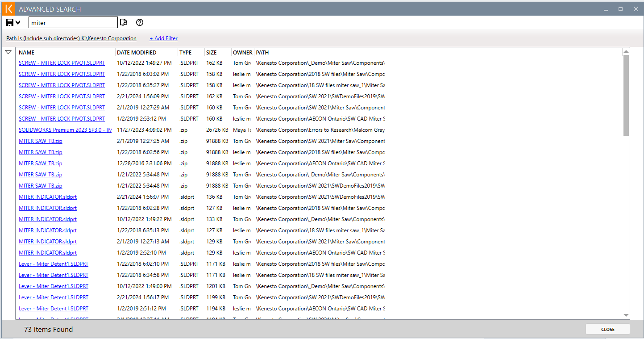Focus the search field containing "miter"
This screenshot has height=339, width=644.
coord(73,22)
